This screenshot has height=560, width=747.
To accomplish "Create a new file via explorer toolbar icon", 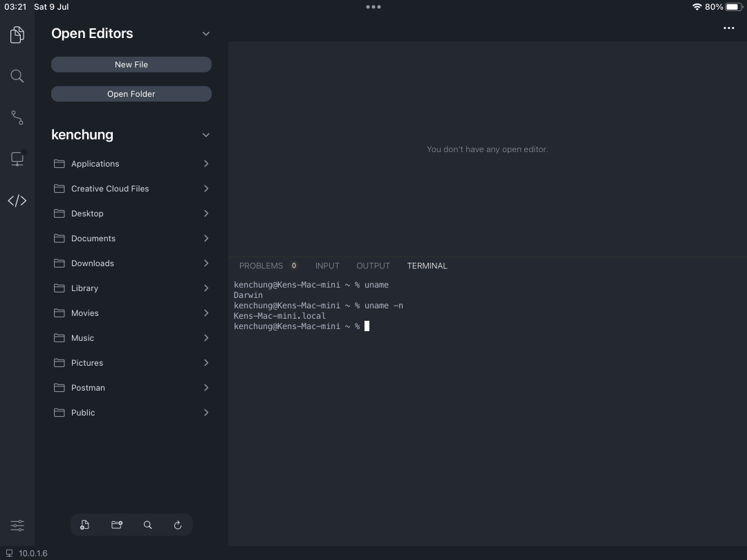I will (x=84, y=525).
